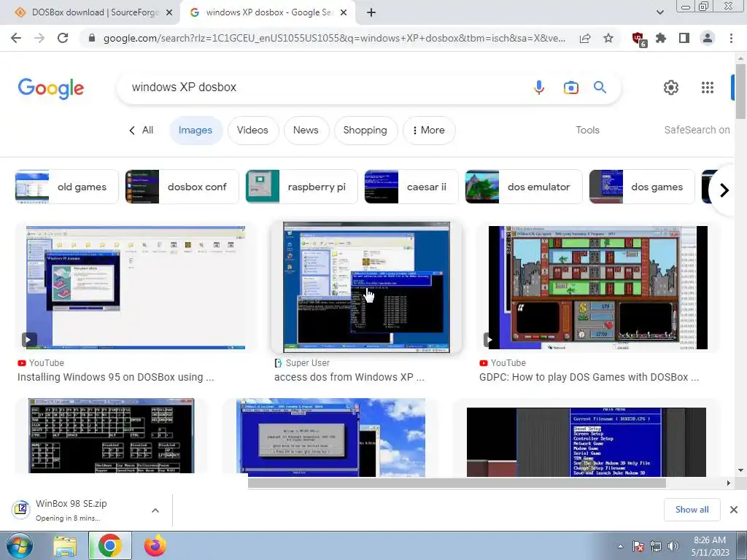Expand the More filters menu
The image size is (747, 560).
coord(429,130)
